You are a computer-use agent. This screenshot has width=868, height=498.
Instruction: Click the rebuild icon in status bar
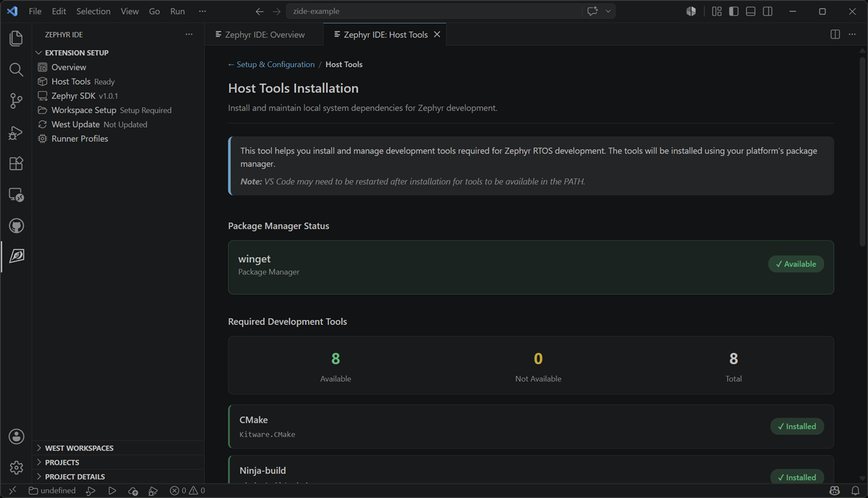tap(91, 491)
